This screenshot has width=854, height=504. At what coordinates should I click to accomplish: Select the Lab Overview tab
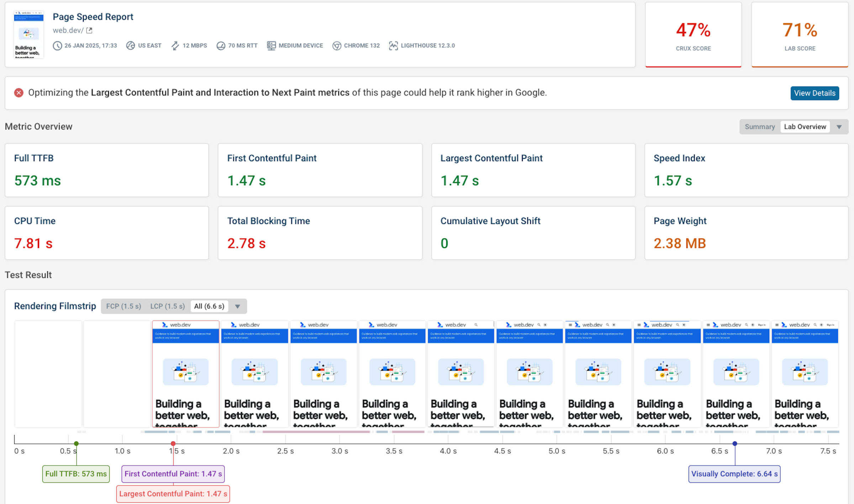coord(805,127)
